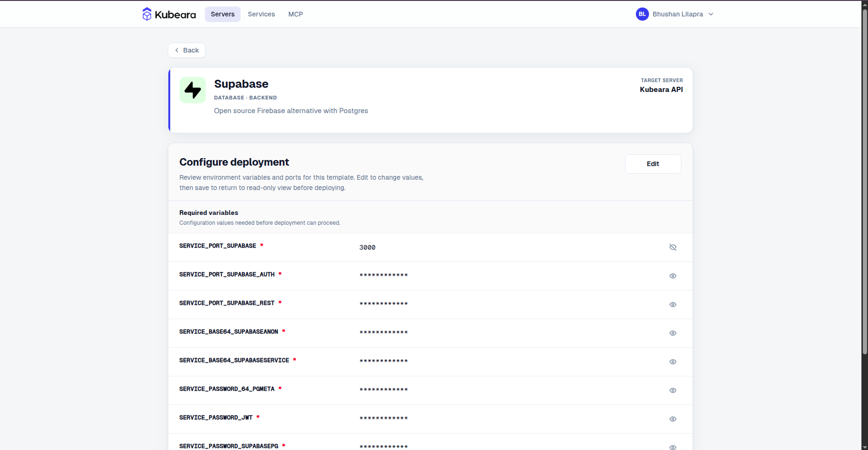This screenshot has height=450, width=868.
Task: Expand the user account dropdown chevron
Action: coord(711,14)
